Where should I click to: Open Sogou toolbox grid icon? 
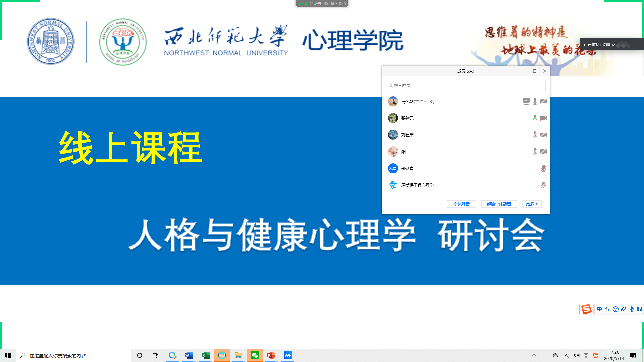pyautogui.click(x=640, y=309)
